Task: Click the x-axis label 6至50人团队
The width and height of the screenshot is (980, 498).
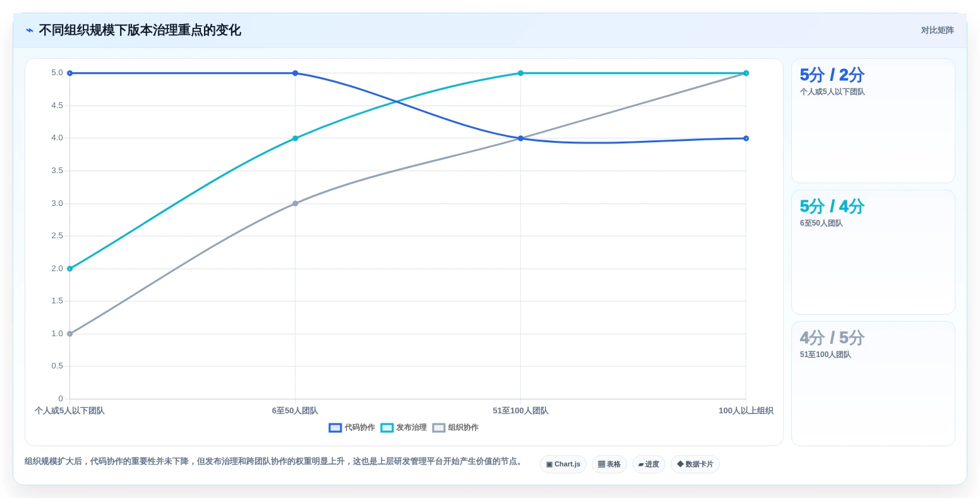Action: (x=295, y=411)
